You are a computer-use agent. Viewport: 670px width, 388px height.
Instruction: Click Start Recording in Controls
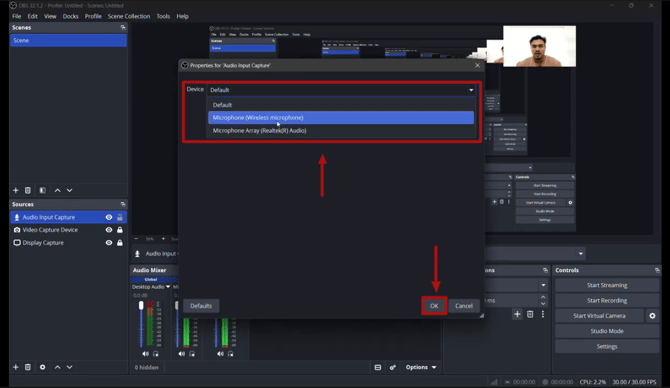coord(607,300)
